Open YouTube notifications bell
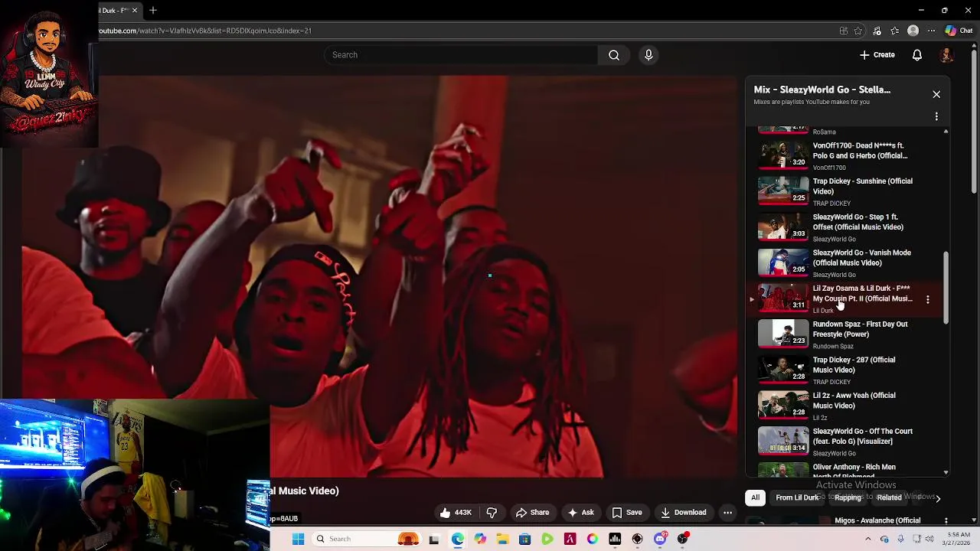 point(916,55)
